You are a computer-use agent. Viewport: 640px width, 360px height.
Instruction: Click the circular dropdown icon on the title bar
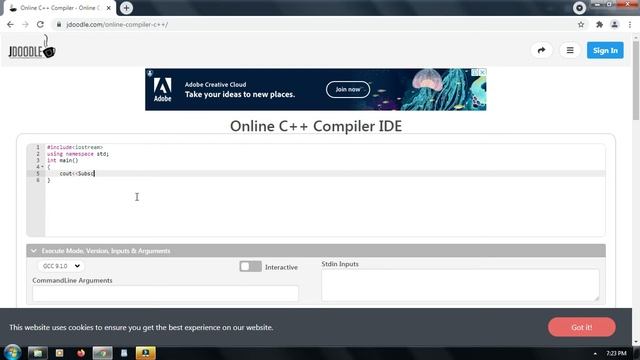pyautogui.click(x=579, y=8)
